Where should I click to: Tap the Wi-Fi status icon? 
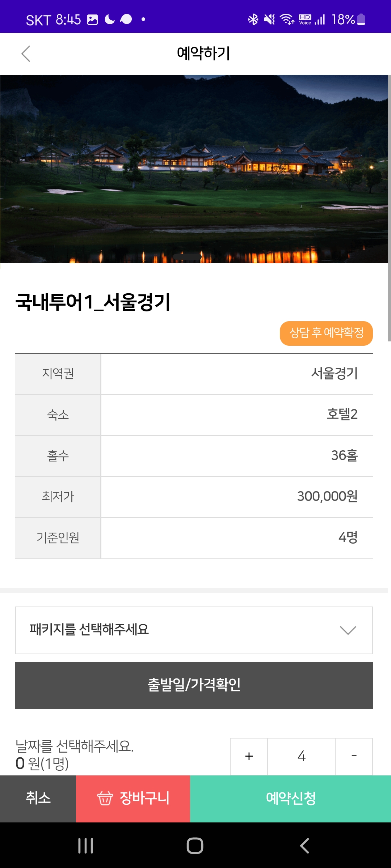(x=287, y=19)
